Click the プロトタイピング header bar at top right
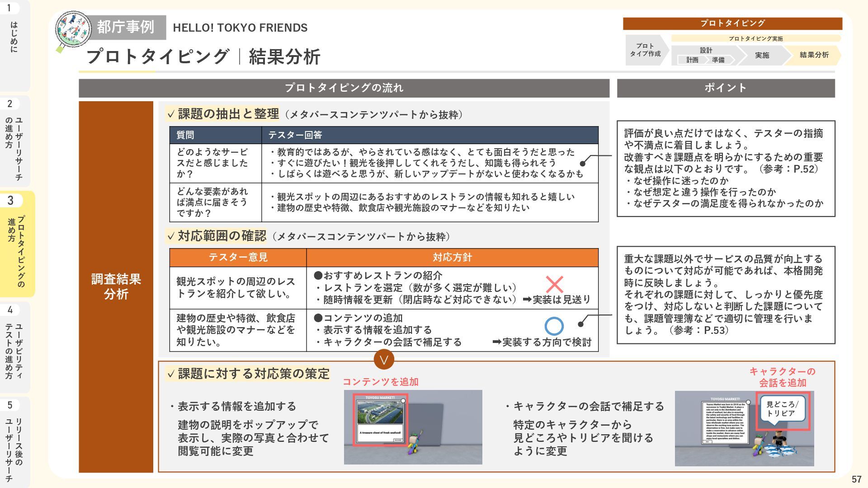 pos(732,23)
